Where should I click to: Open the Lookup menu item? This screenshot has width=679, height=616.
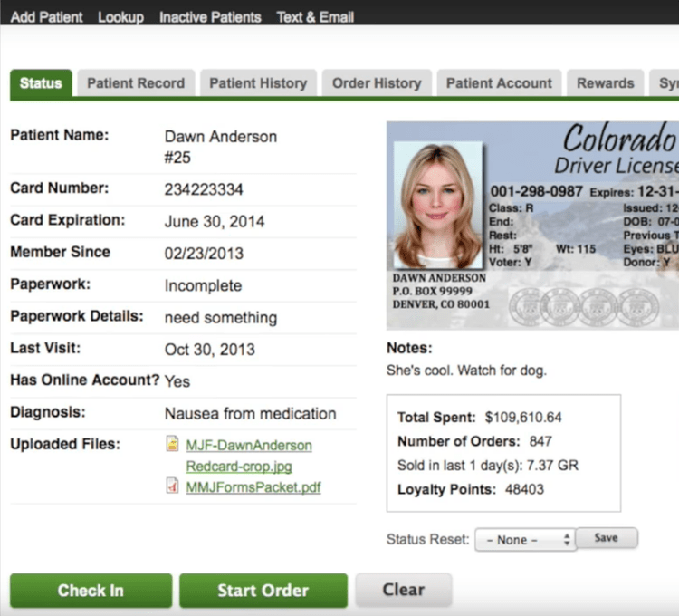tap(120, 17)
